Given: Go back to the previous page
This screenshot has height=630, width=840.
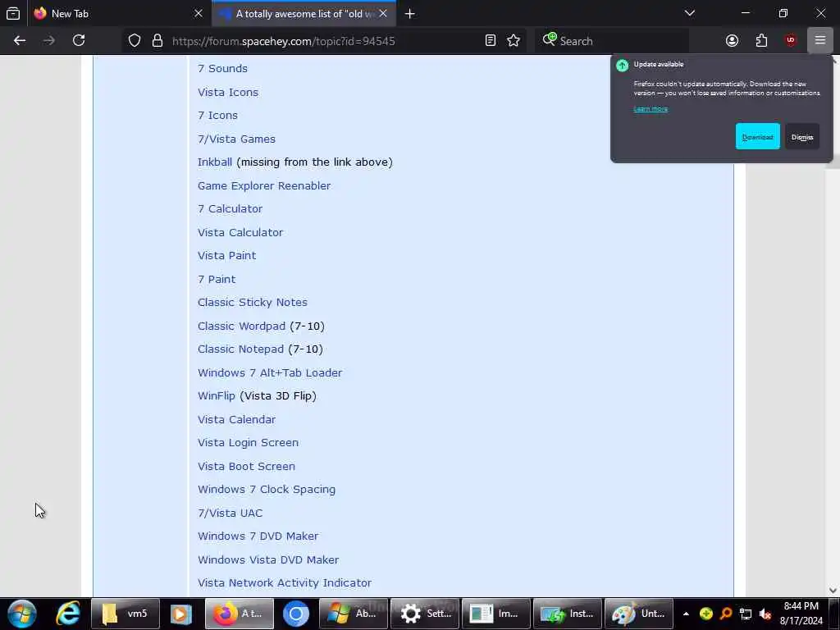Looking at the screenshot, I should point(20,41).
